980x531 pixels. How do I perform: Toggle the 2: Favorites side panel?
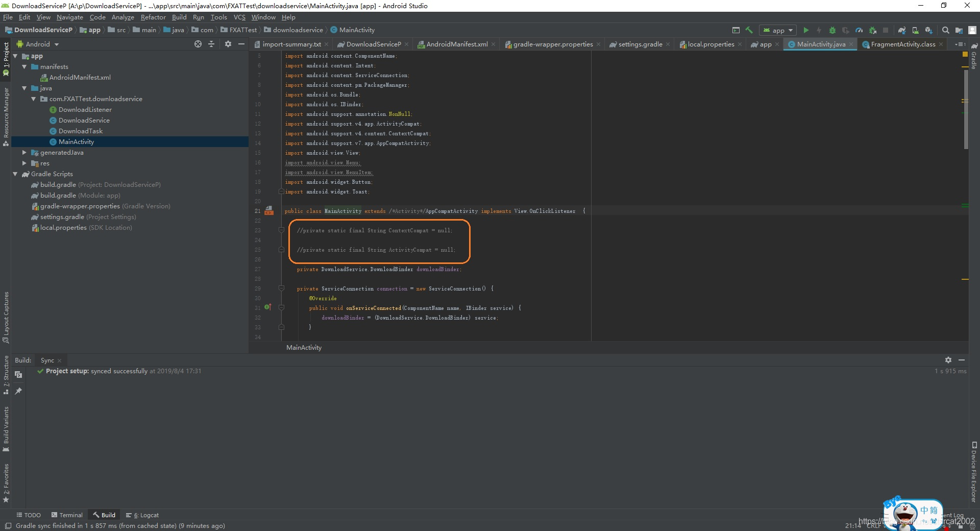tap(6, 483)
